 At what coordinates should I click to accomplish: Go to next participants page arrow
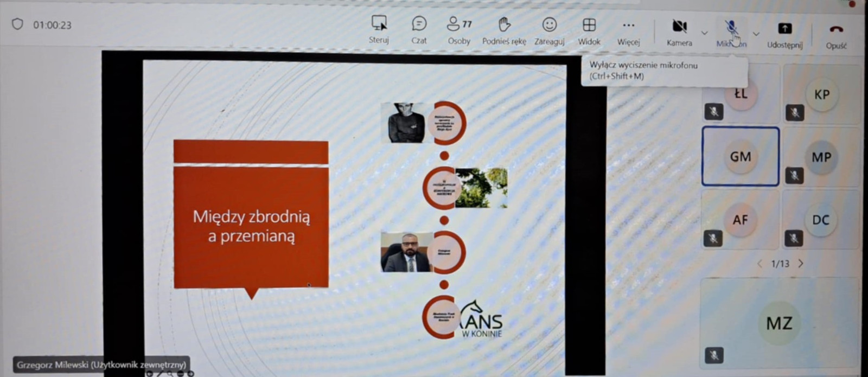[801, 264]
